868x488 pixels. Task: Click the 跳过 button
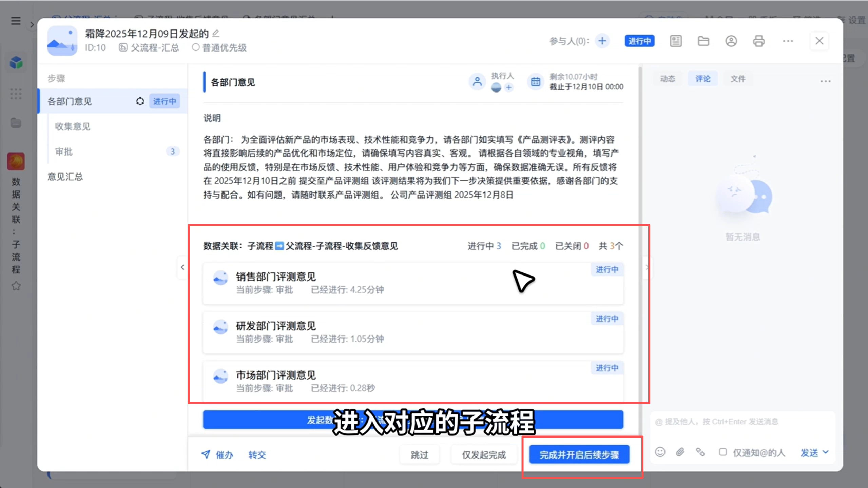click(420, 454)
